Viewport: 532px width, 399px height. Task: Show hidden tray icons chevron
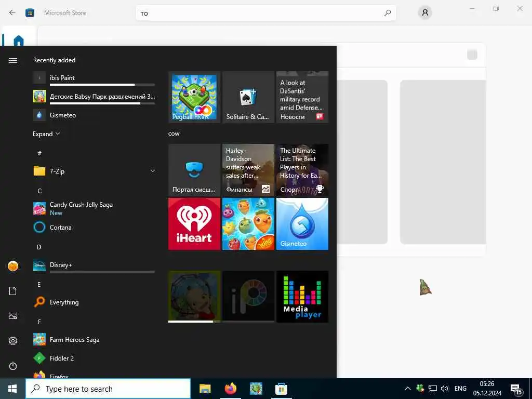[x=408, y=389]
